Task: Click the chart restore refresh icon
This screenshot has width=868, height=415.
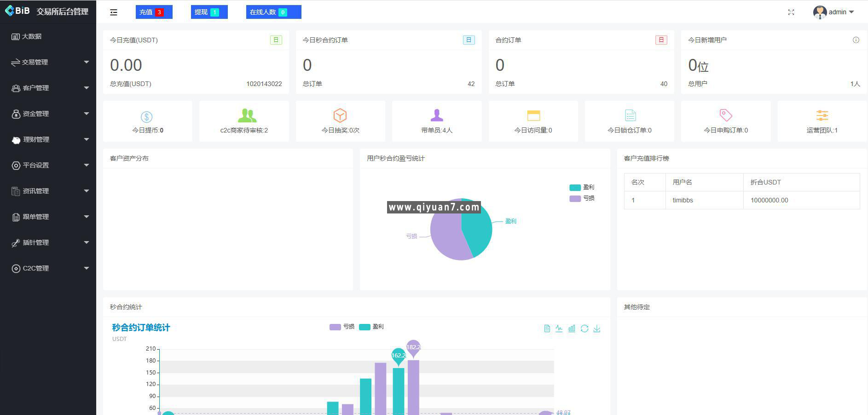Action: 584,329
